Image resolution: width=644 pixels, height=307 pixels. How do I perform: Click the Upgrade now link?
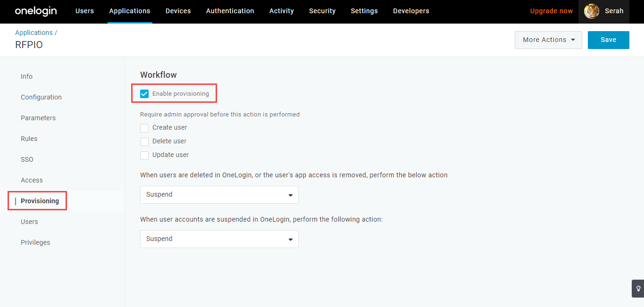point(552,11)
